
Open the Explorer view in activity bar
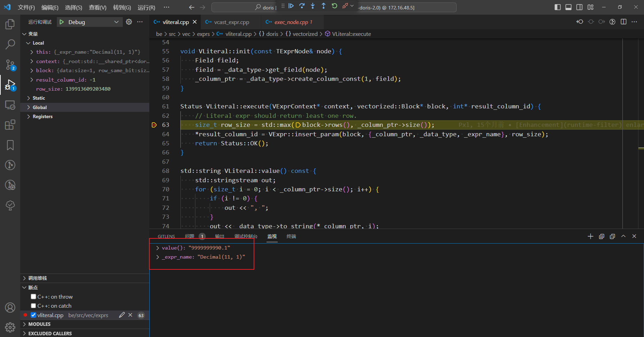point(10,24)
